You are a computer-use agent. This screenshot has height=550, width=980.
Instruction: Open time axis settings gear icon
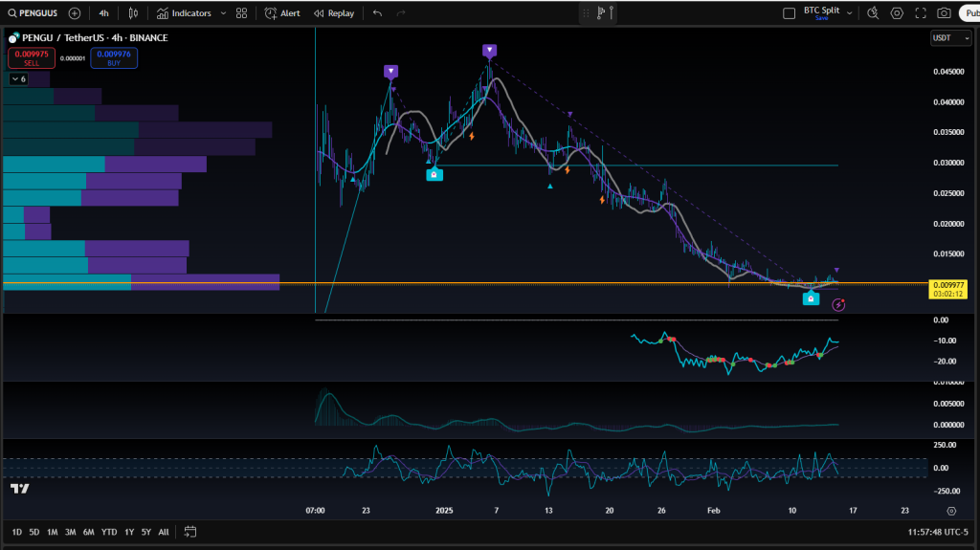click(951, 511)
